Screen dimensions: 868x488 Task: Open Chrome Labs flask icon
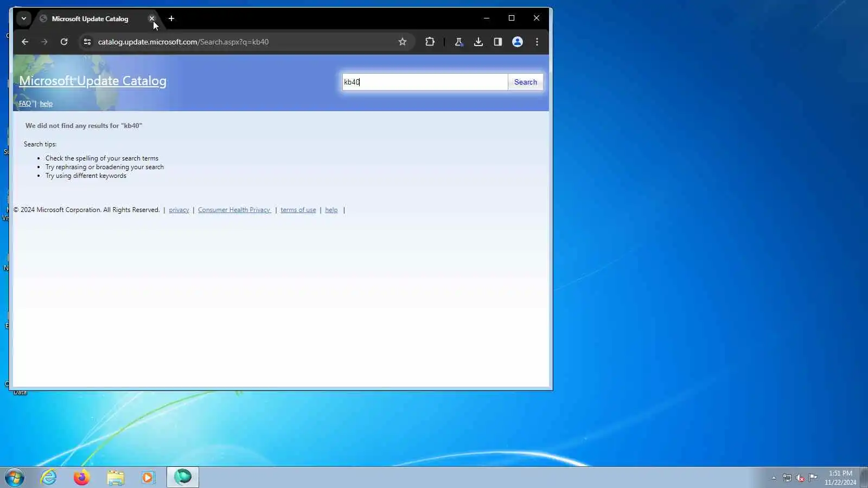(x=458, y=42)
